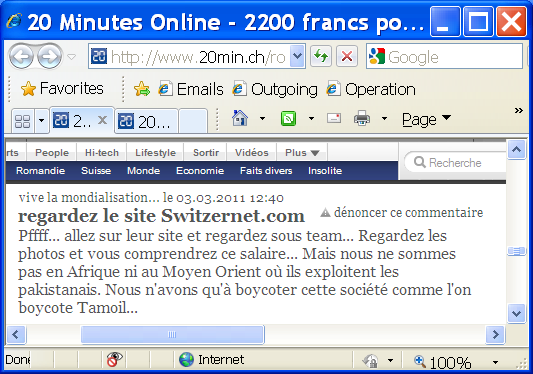Click the magnifier icon in Recherche box

[x=420, y=162]
